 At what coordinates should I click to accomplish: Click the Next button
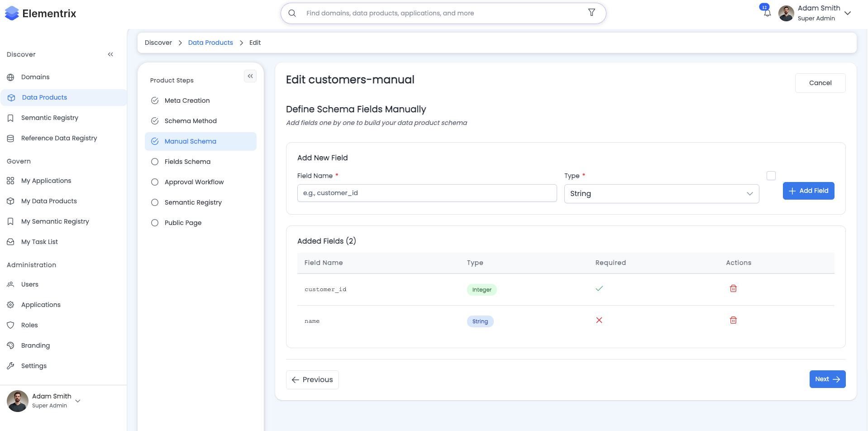pyautogui.click(x=827, y=379)
